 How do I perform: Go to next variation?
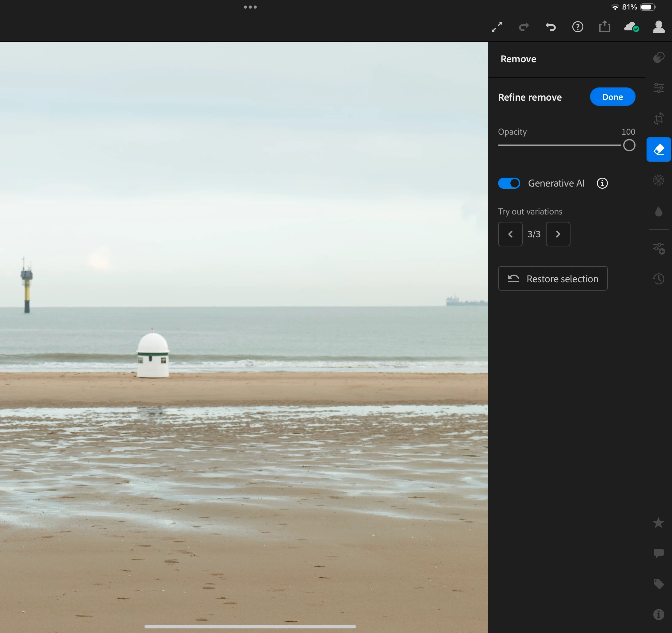tap(558, 234)
